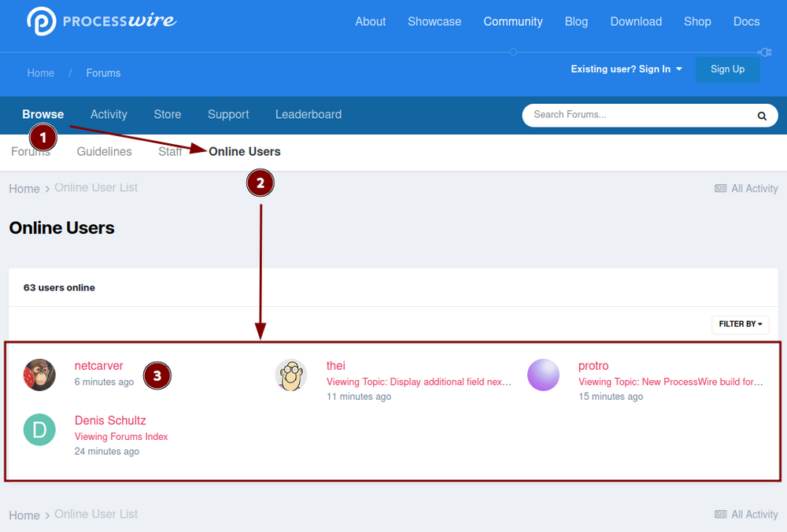The height and width of the screenshot is (532, 787).
Task: Open netcarver's profile link
Action: pyautogui.click(x=99, y=366)
